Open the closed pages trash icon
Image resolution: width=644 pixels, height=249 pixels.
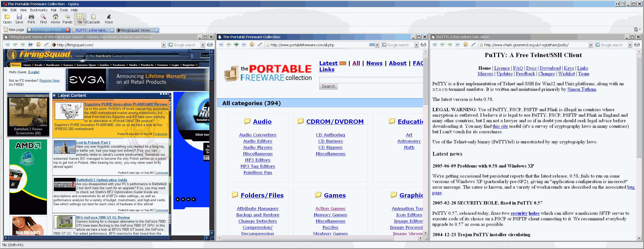636,30
